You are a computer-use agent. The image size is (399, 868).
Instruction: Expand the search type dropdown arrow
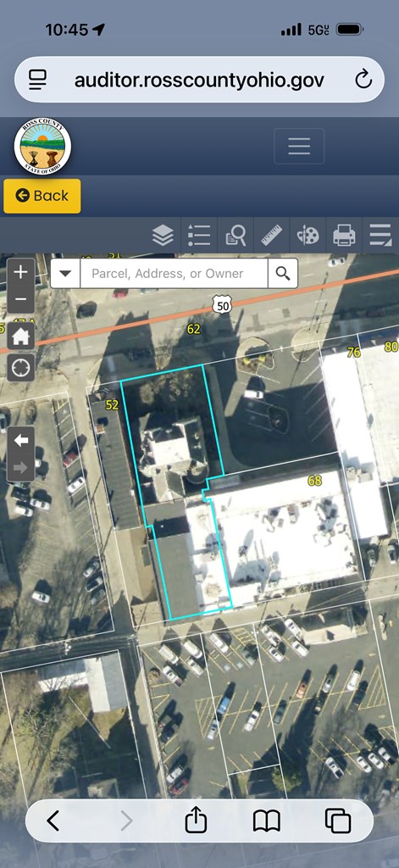pyautogui.click(x=65, y=274)
